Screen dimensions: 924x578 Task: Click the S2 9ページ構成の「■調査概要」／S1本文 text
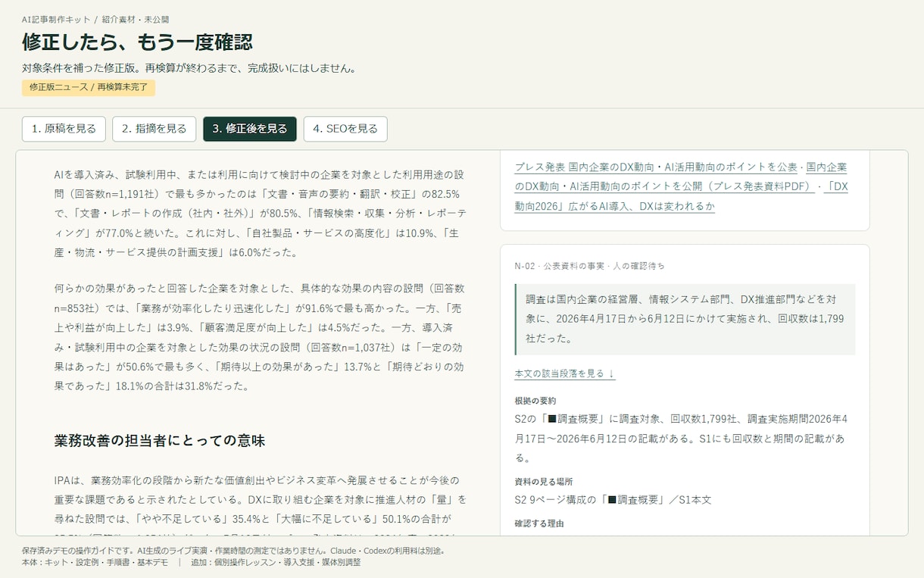(613, 500)
